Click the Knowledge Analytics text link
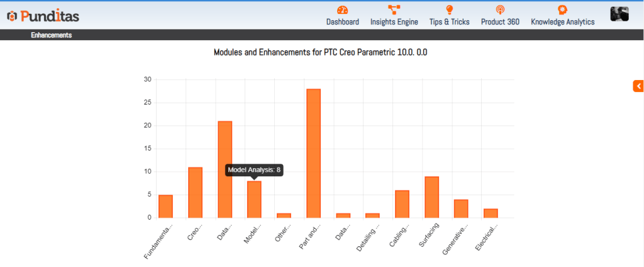The width and height of the screenshot is (644, 267). pos(562,22)
